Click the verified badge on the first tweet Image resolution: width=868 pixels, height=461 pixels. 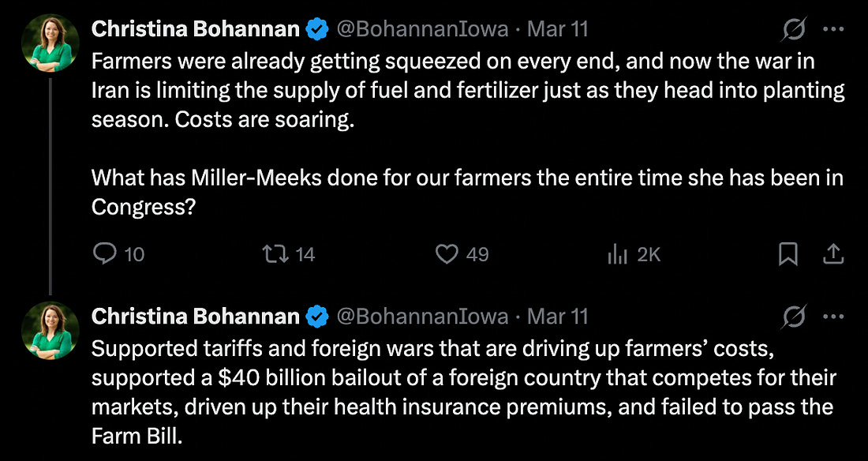coord(317,30)
